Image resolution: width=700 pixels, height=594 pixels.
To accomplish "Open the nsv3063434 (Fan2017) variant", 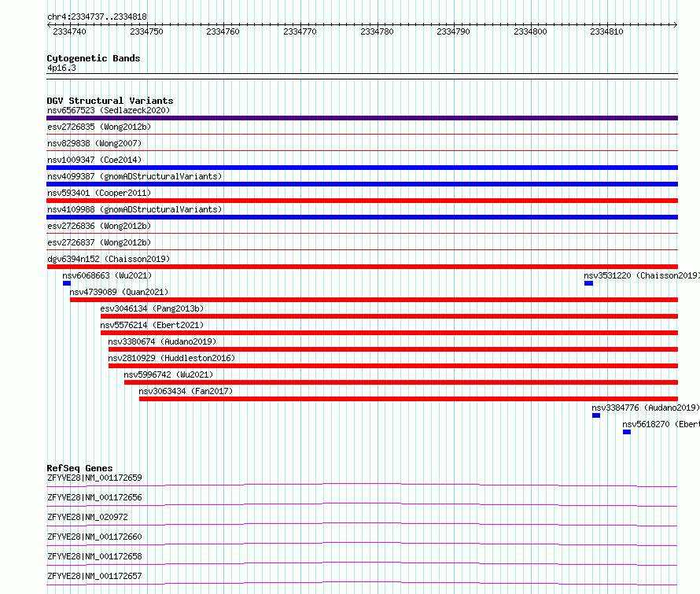I will [186, 391].
